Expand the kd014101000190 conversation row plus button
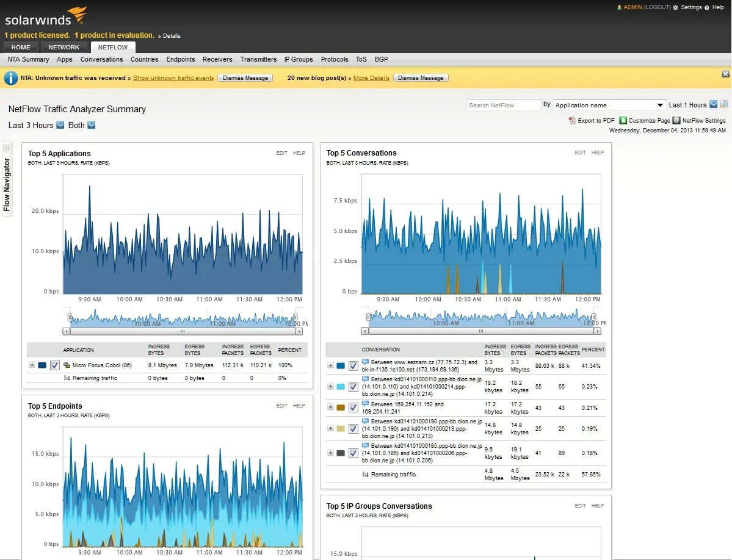The height and width of the screenshot is (560, 732). (331, 428)
